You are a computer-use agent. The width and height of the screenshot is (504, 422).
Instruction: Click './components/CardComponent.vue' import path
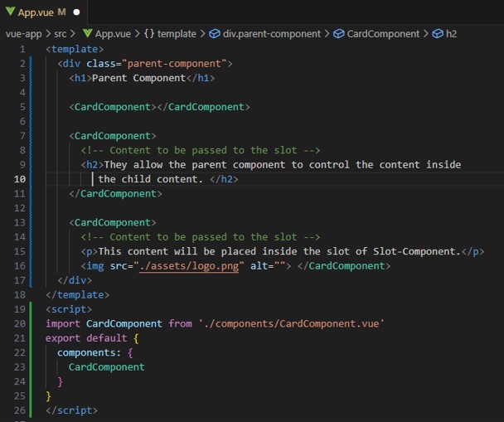[x=291, y=323]
